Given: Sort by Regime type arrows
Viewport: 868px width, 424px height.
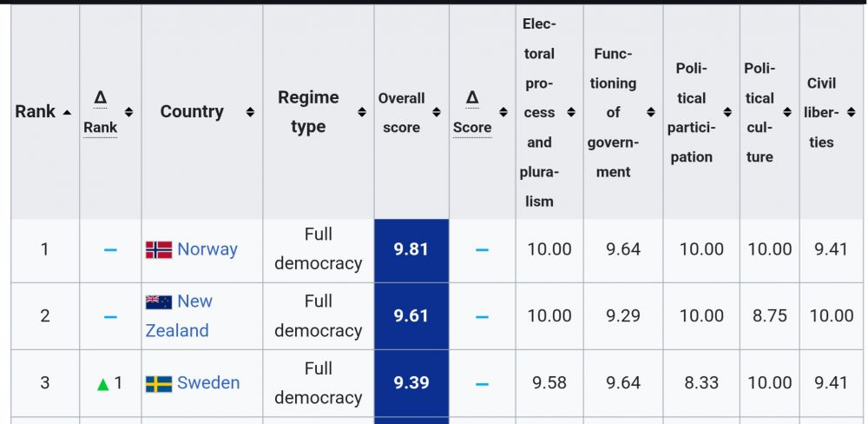Looking at the screenshot, I should [x=362, y=112].
